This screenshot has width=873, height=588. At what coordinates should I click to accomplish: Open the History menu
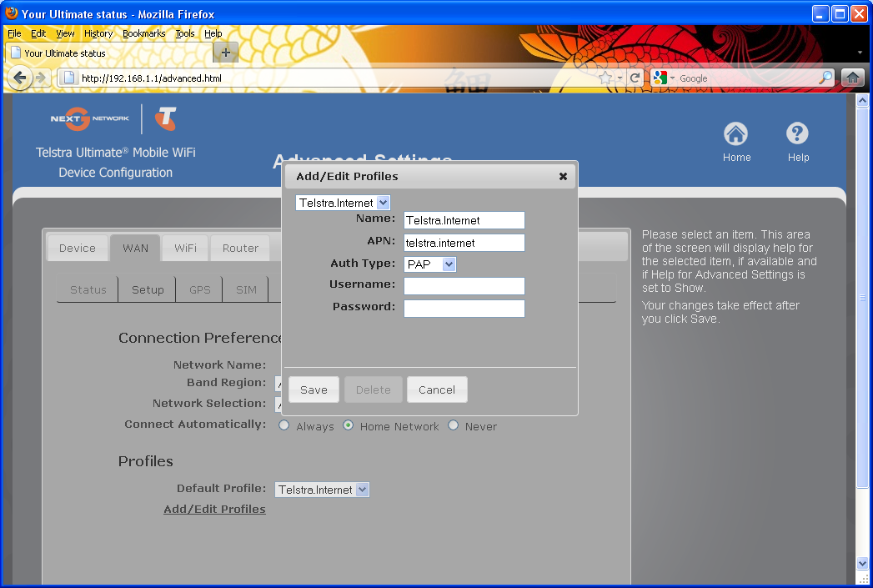click(x=98, y=33)
